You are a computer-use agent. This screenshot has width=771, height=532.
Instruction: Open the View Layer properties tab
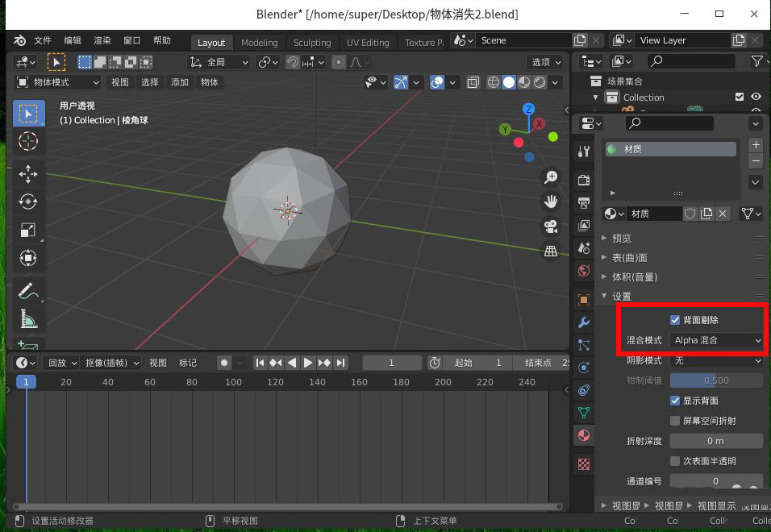tap(584, 226)
